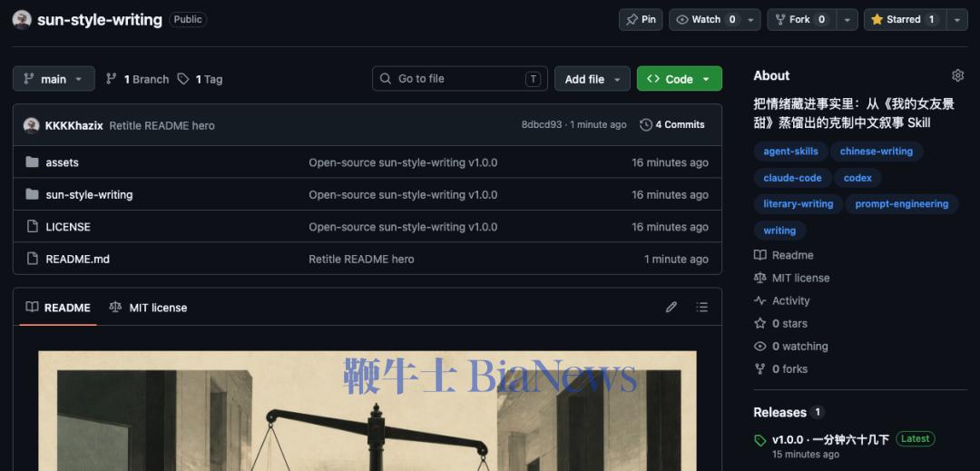Open the Starred lists dropdown arrow
Screen dimensions: 980x471
pos(957,19)
